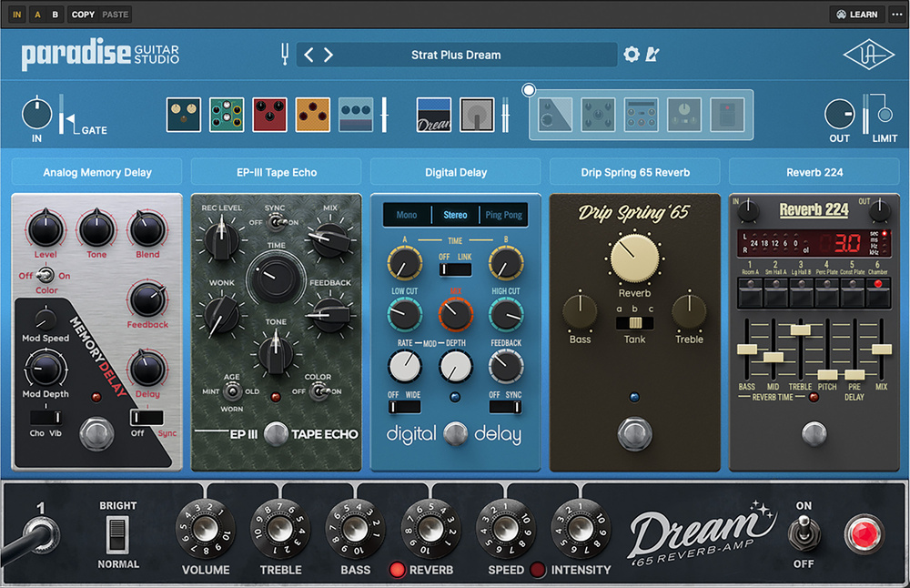
Task: Toggle the Color Off/On switch on Memory Delay
Action: 40,276
